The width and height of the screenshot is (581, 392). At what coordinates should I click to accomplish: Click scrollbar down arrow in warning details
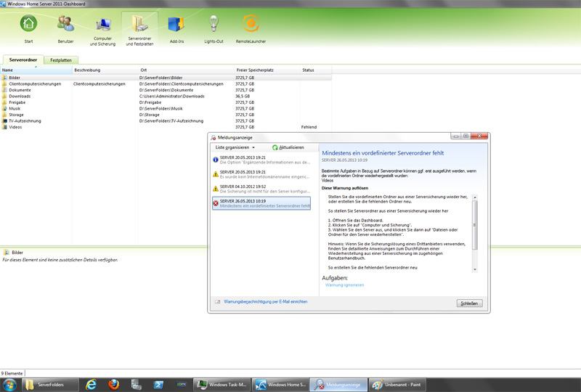tap(475, 270)
